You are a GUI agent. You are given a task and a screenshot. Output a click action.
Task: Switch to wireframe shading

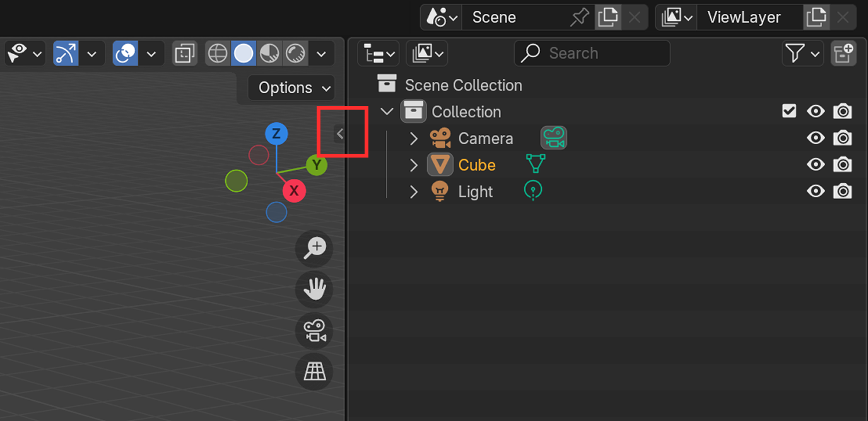218,54
